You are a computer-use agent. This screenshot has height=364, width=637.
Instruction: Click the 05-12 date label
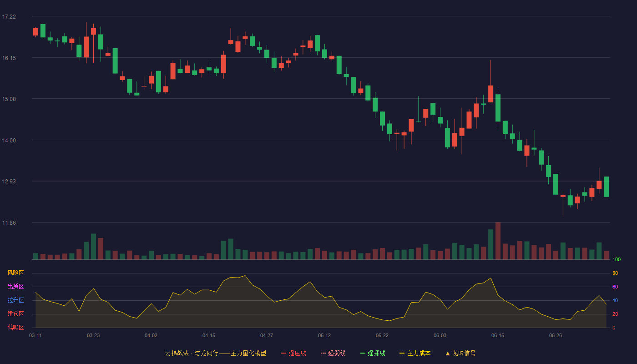coord(324,335)
